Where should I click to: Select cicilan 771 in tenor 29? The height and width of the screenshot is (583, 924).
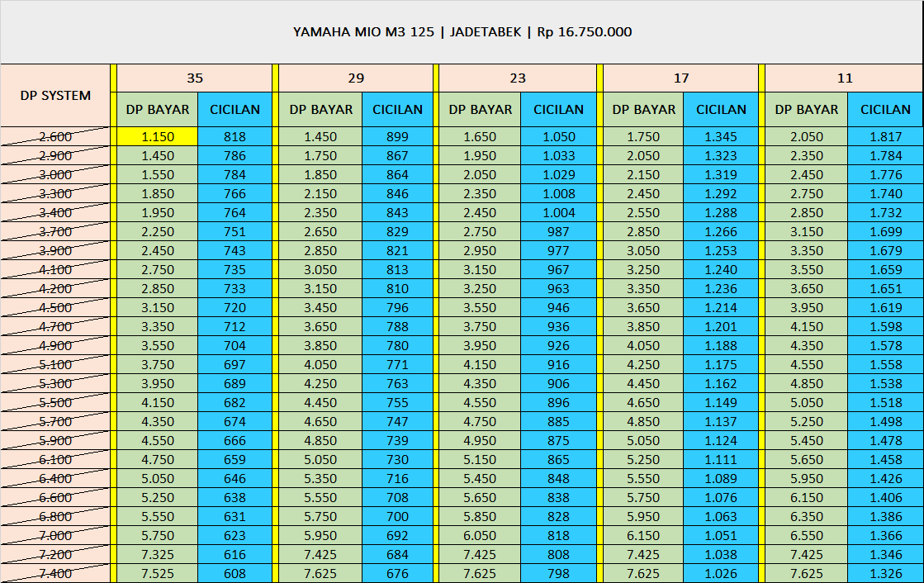pyautogui.click(x=397, y=365)
